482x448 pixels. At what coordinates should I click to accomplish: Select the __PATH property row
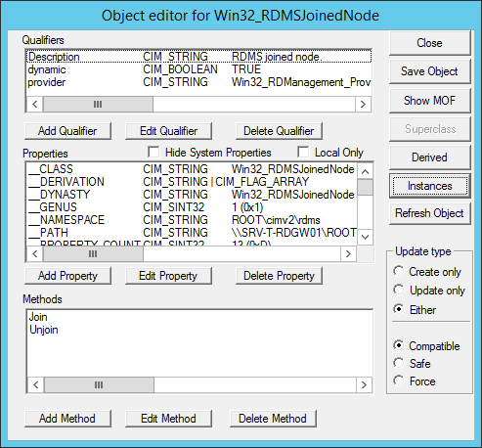(192, 233)
